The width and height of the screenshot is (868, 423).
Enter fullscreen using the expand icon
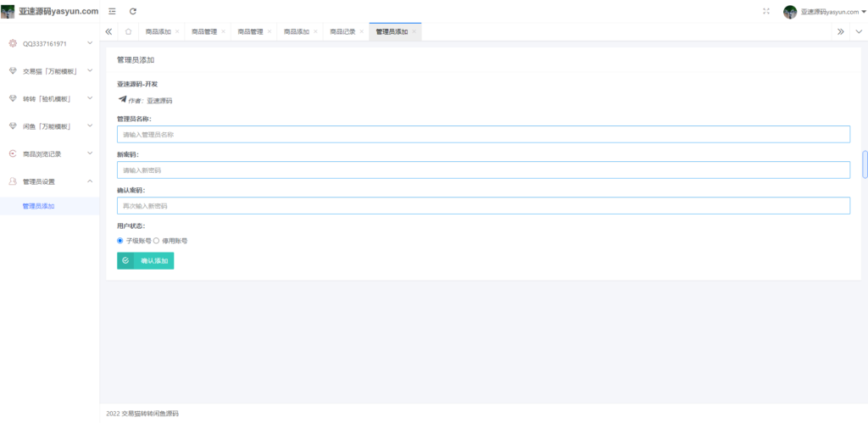766,11
